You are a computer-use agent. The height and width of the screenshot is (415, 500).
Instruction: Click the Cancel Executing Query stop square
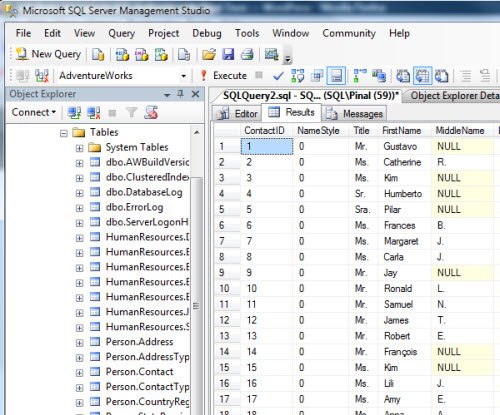(259, 75)
